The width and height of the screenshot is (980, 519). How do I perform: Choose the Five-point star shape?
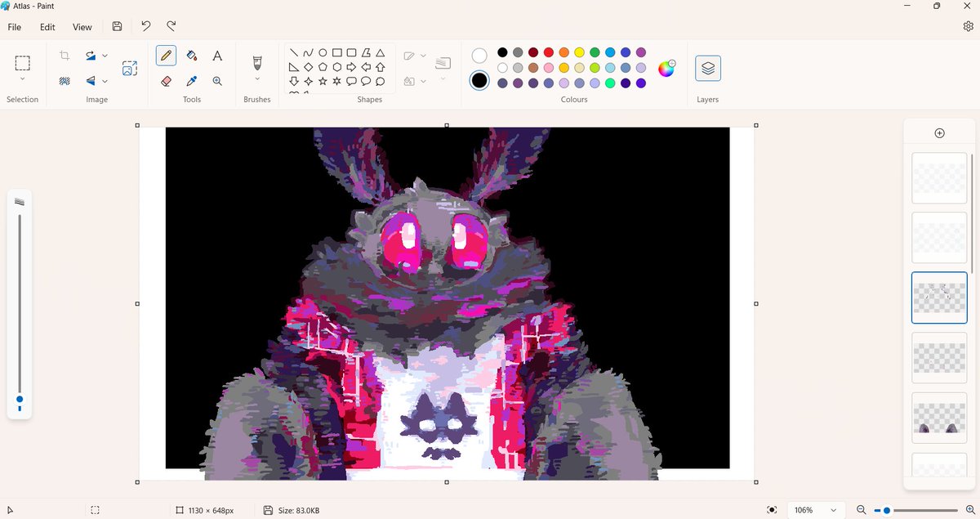[x=323, y=81]
